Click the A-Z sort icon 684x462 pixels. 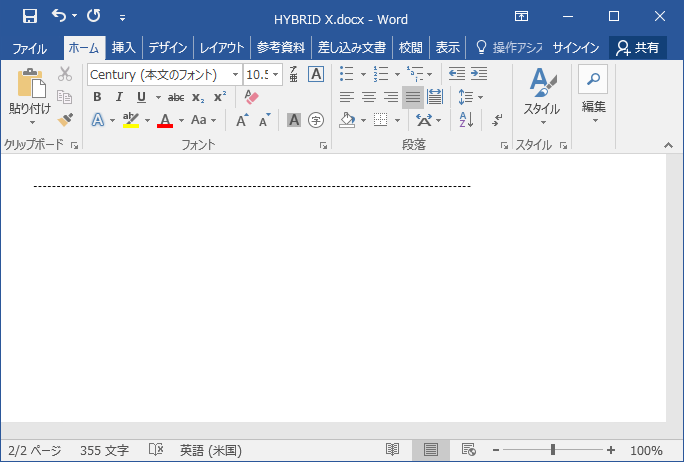click(466, 120)
